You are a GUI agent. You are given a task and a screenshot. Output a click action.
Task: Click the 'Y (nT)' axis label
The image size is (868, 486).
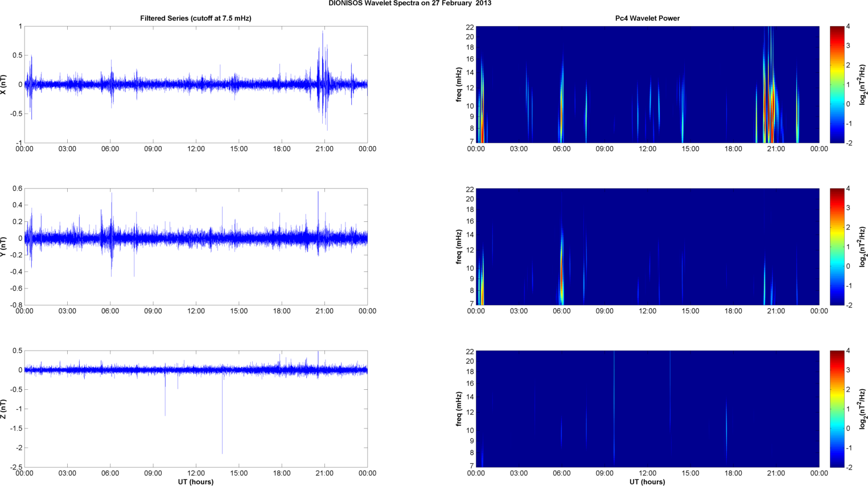point(4,246)
